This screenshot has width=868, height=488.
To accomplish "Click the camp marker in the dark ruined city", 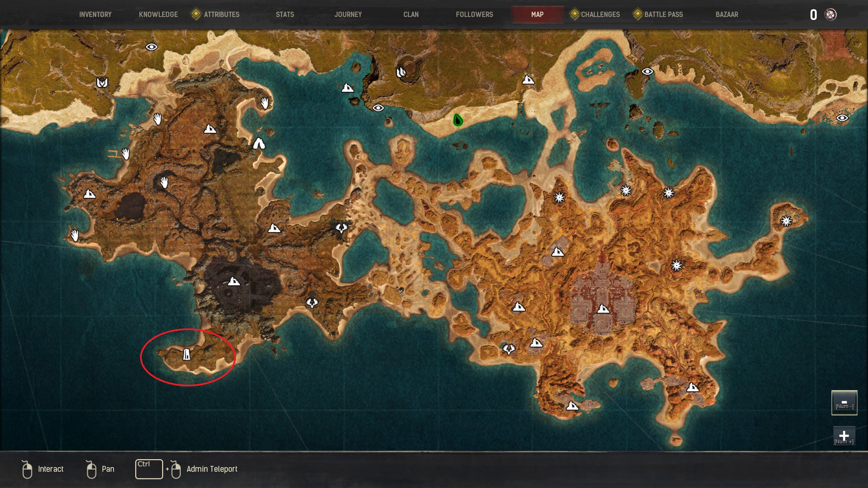I will pos(234,281).
